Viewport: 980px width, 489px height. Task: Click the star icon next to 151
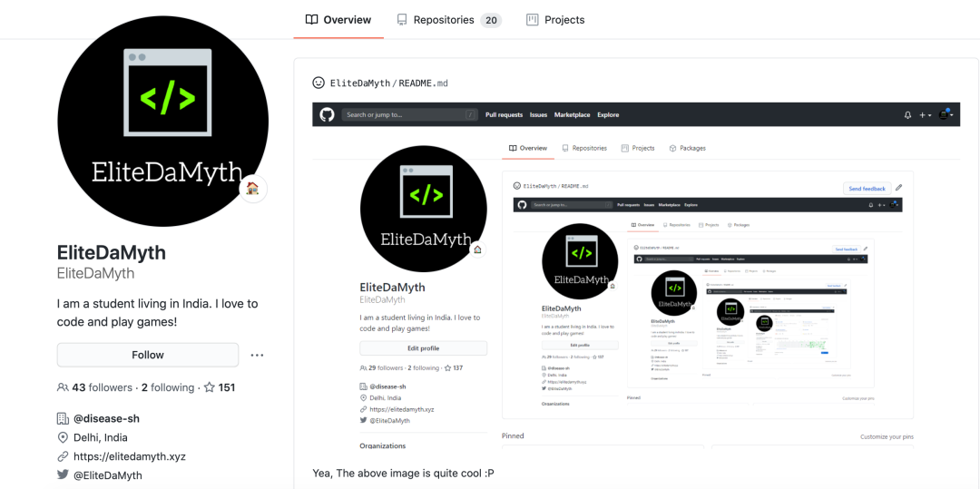point(210,387)
